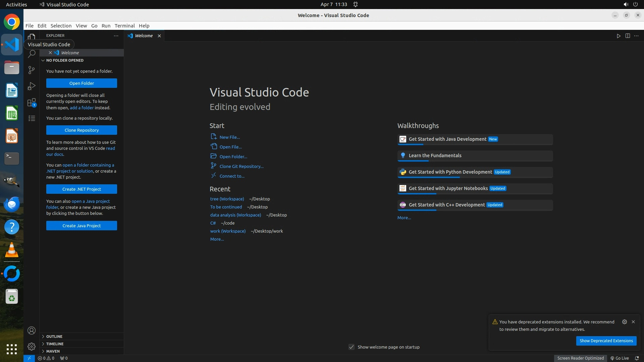644x362 pixels.
Task: Open the Selection menu
Action: [x=61, y=26]
